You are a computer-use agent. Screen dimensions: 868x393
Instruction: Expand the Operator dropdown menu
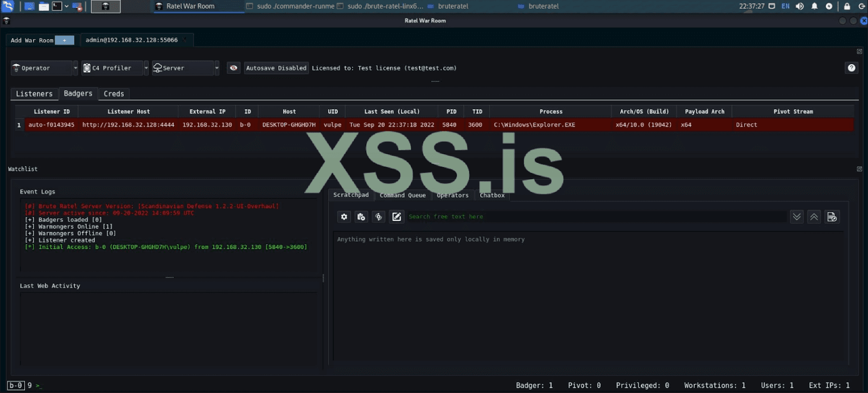(x=75, y=68)
